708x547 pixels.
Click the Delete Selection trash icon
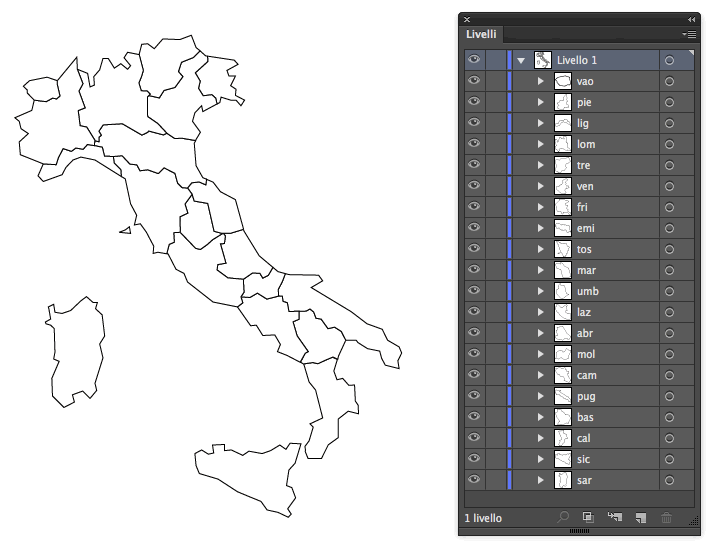pyautogui.click(x=667, y=517)
